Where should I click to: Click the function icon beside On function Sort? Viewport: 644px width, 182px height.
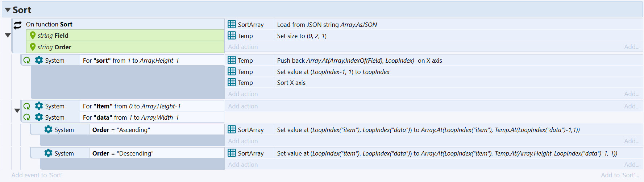tap(18, 25)
